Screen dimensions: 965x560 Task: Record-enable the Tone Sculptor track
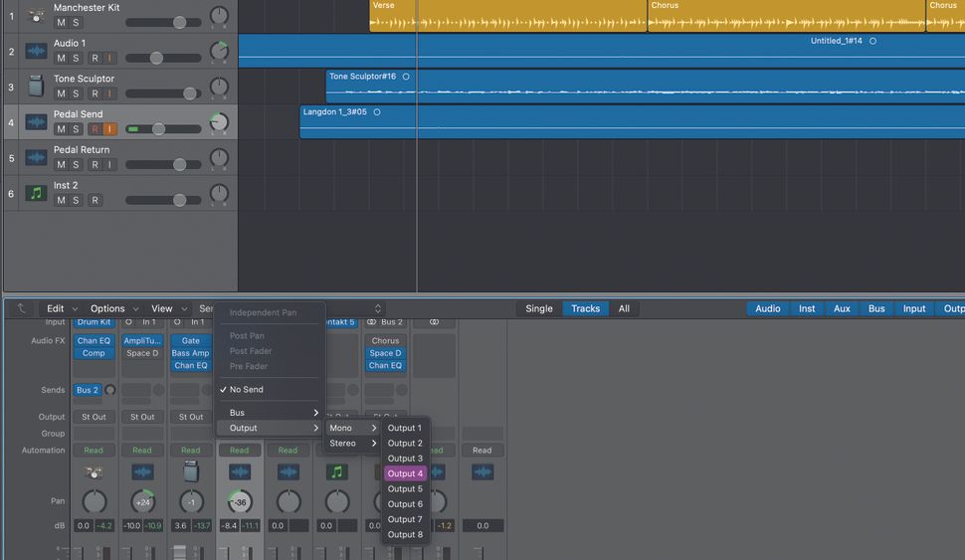pyautogui.click(x=95, y=93)
